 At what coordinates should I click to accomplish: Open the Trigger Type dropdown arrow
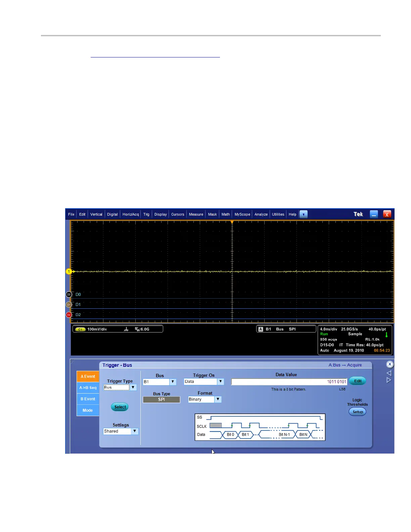coord(133,387)
